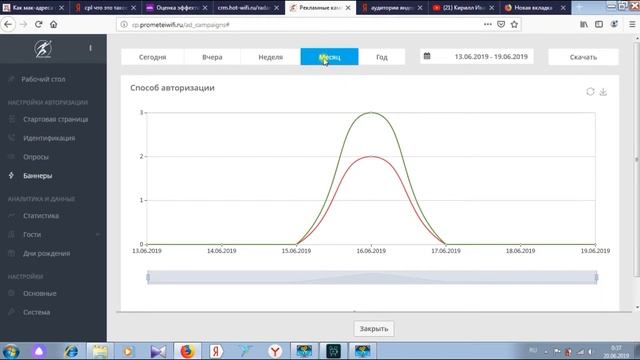The image size is (640, 360).
Task: Switch to crm.hot-wifi.ru browser tab
Action: [248, 7]
